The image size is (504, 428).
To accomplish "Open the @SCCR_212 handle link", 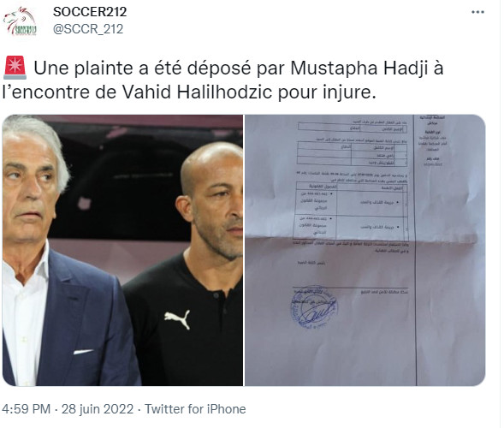I will (88, 29).
